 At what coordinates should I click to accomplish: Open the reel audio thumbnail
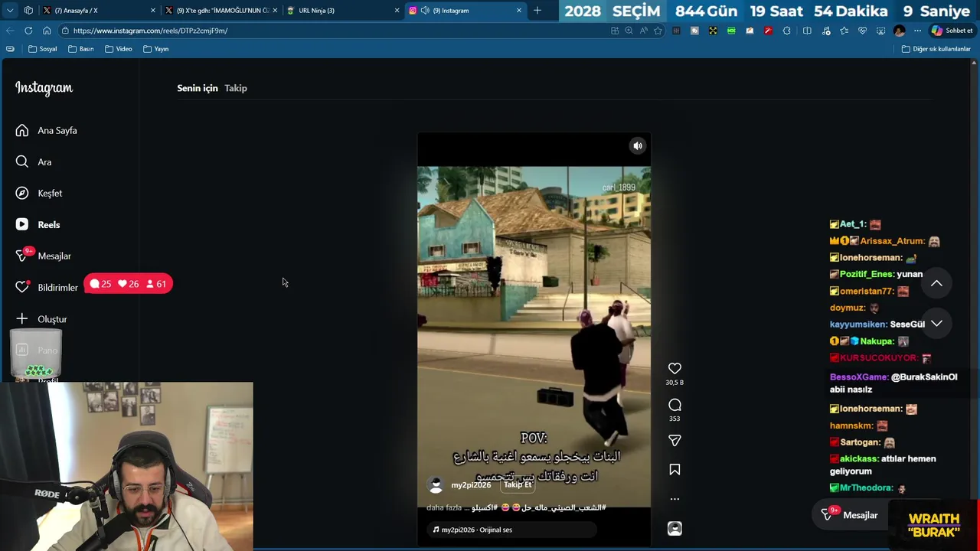[675, 528]
